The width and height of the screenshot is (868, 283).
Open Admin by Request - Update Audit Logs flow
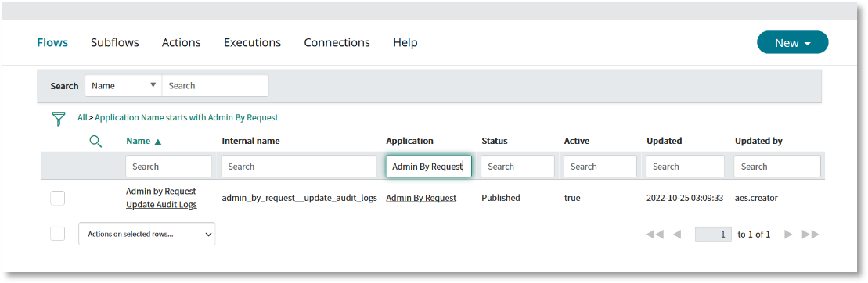[164, 198]
